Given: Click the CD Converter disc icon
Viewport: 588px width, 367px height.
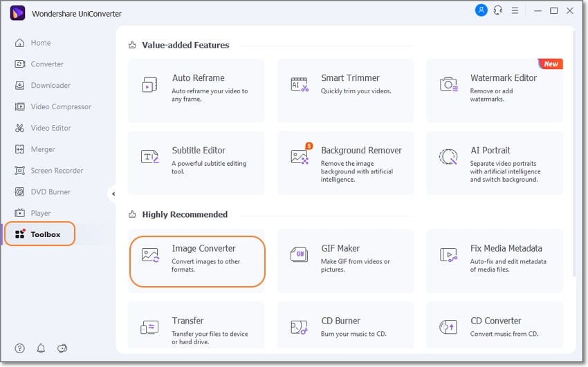Looking at the screenshot, I should click(448, 328).
